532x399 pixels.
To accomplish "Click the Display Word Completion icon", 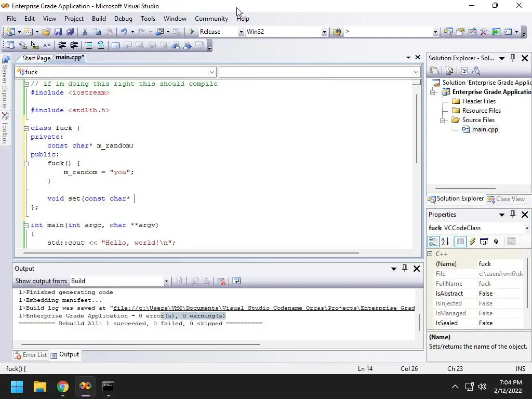I will point(47,45).
